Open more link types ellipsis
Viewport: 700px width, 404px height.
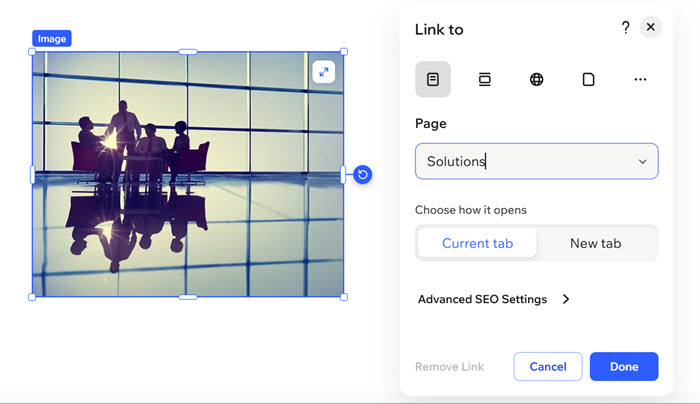point(640,79)
